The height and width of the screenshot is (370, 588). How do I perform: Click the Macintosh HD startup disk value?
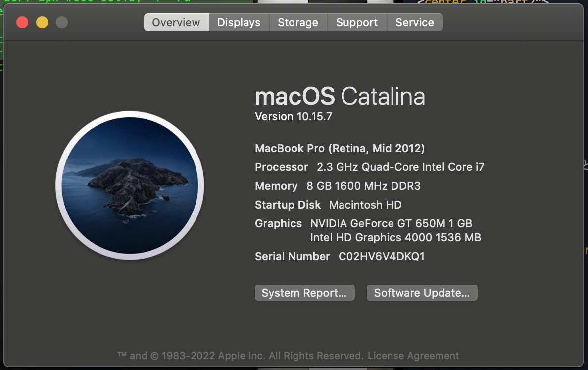[365, 205]
